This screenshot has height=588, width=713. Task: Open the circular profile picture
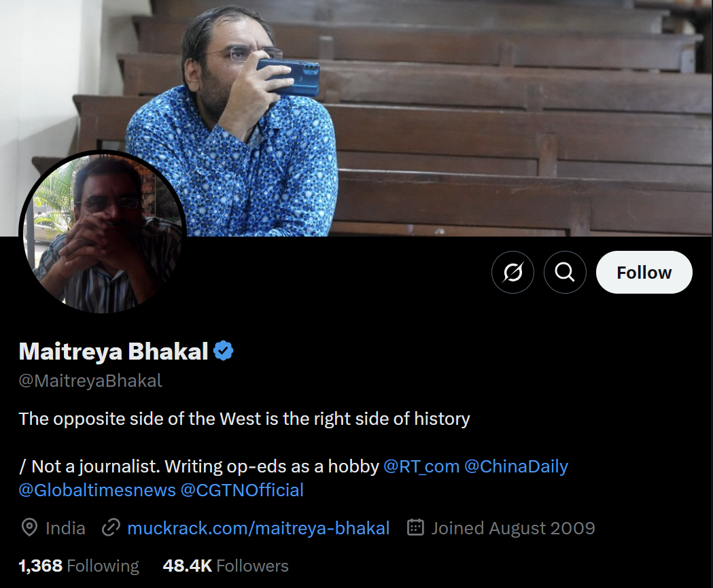103,232
